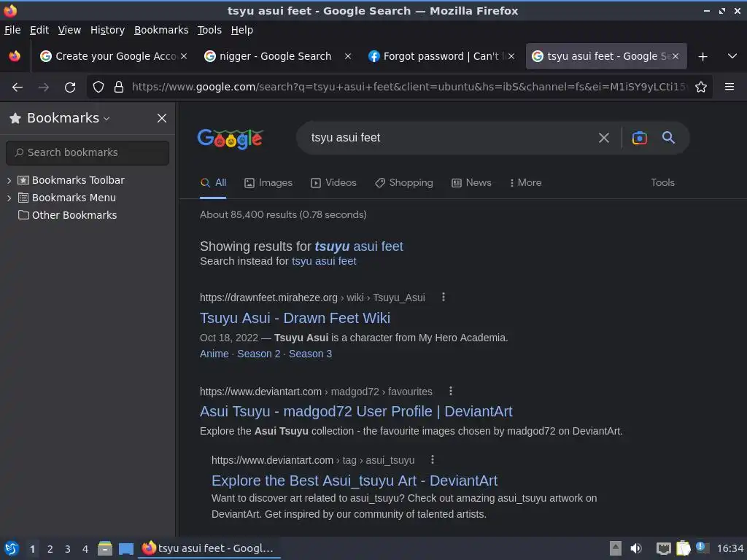
Task: Click the Google holiday logo
Action: tap(230, 139)
